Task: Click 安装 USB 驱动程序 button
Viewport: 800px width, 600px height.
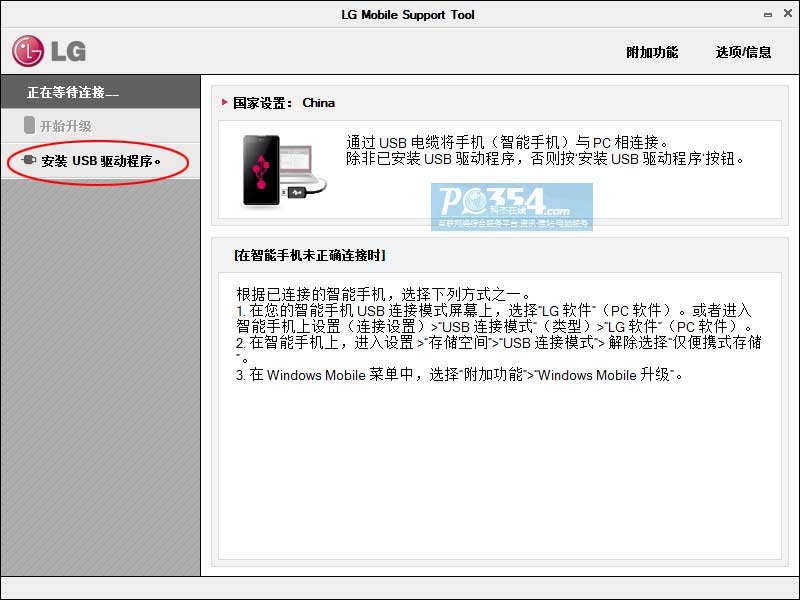Action: [x=101, y=161]
